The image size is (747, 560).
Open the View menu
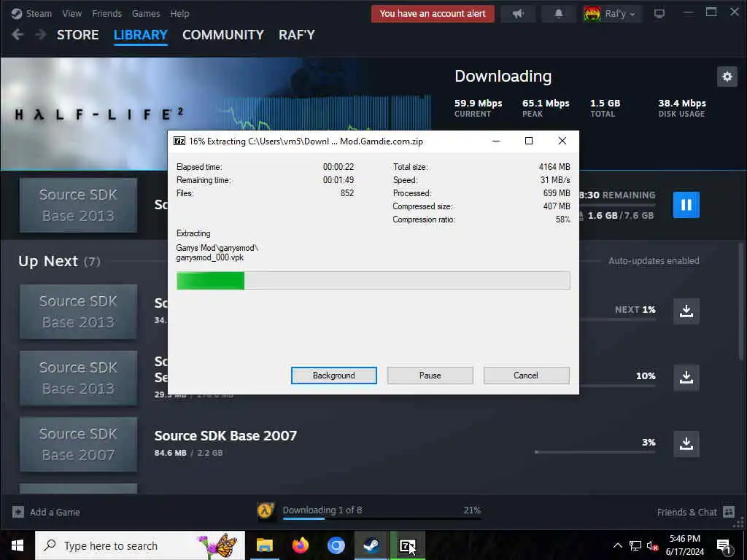pyautogui.click(x=72, y=13)
